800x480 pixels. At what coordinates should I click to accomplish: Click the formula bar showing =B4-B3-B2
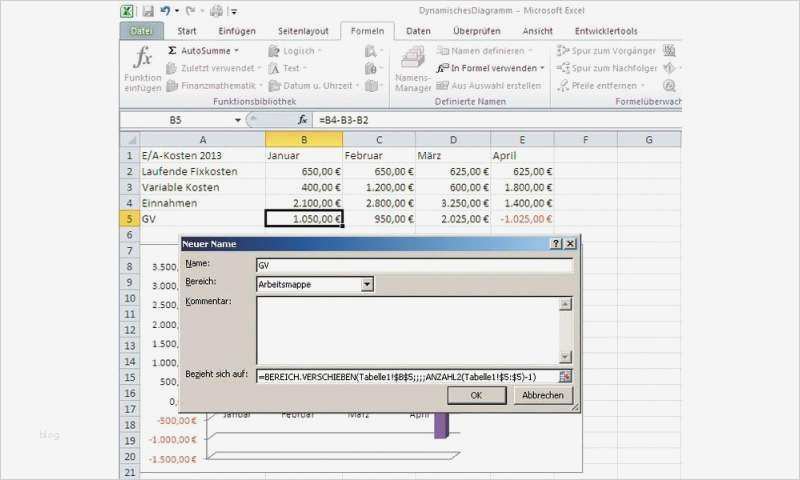click(496, 120)
